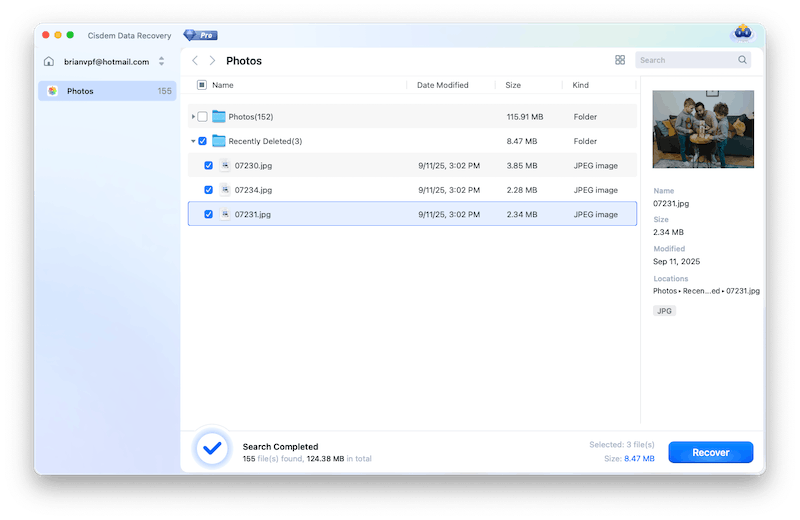This screenshot has width=800, height=520.
Task: Click the Search Completed checkmark icon
Action: click(212, 449)
